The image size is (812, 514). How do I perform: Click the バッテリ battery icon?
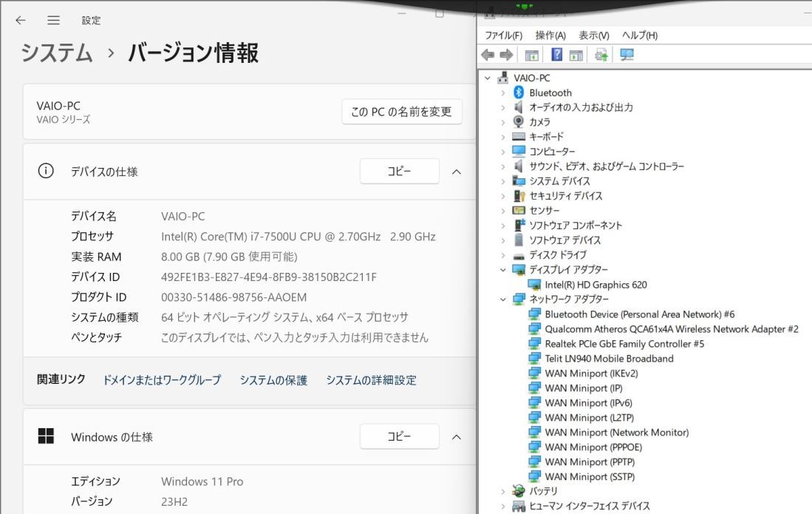[519, 490]
